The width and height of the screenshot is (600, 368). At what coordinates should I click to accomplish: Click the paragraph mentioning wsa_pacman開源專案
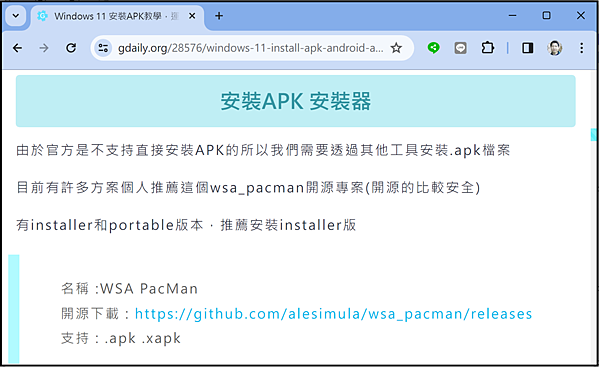click(x=248, y=188)
